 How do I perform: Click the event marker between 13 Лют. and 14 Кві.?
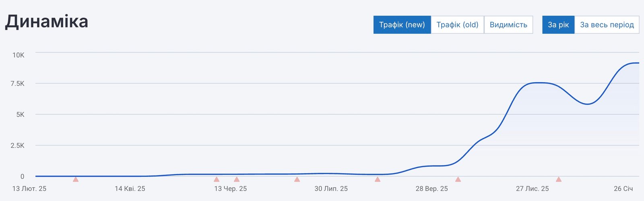click(x=76, y=179)
